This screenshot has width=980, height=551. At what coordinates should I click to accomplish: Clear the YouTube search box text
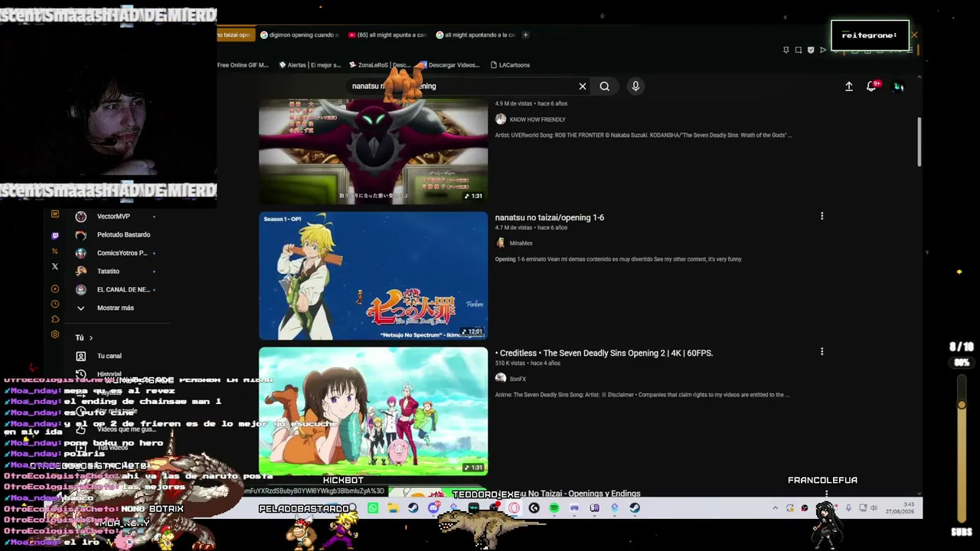(583, 86)
